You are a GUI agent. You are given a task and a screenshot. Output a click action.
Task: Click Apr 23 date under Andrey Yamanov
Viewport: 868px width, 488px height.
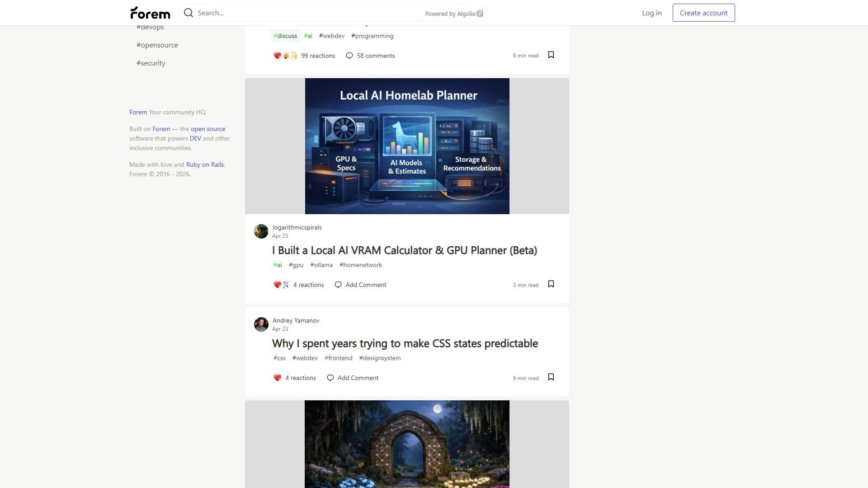click(280, 329)
